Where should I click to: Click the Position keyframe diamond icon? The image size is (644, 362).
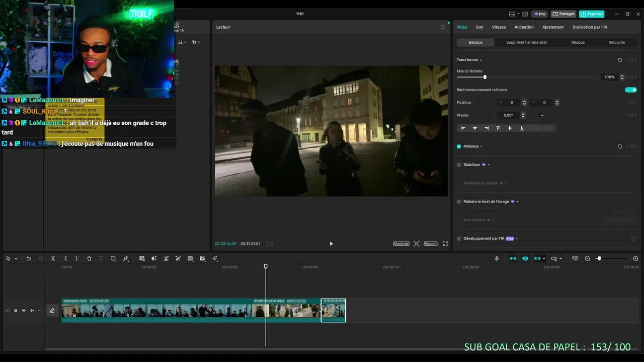pos(631,103)
